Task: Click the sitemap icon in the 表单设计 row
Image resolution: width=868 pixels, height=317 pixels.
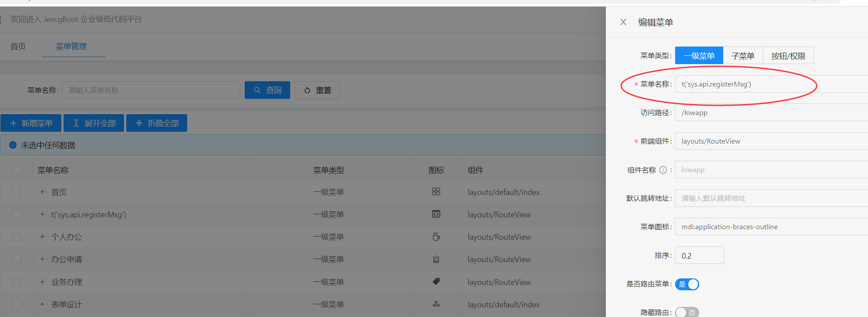Action: point(436,304)
